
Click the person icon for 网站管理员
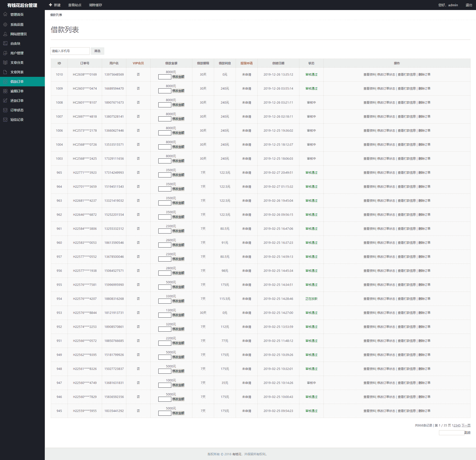pos(5,34)
